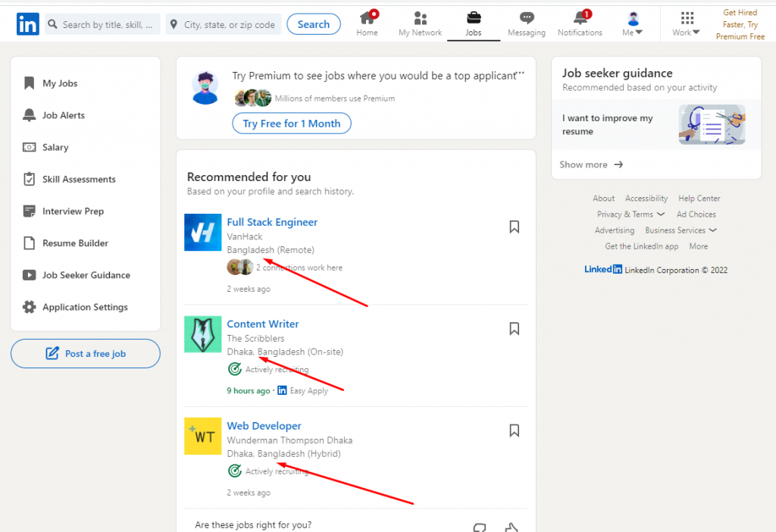Select the Jobs briefcase tab
776x532 pixels.
474,23
